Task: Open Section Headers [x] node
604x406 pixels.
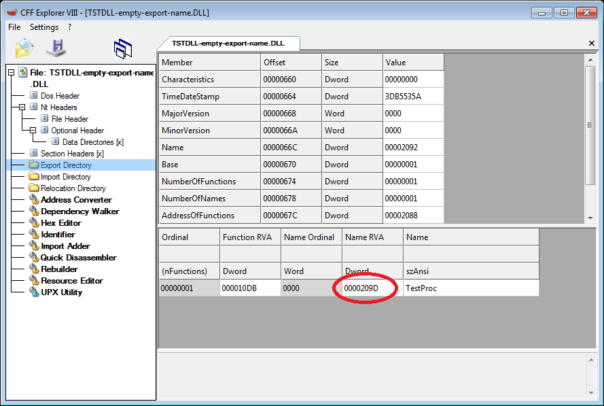Action: [x=72, y=153]
